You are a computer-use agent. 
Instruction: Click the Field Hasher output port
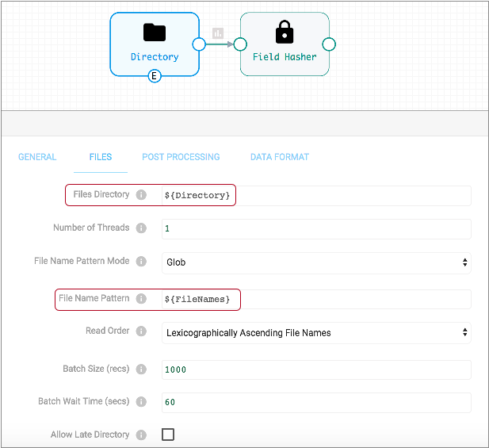click(329, 44)
